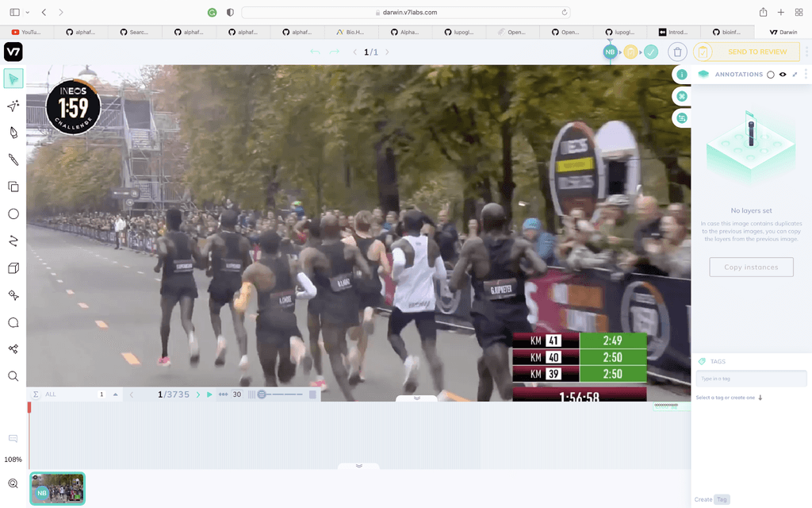Activate the auto-annotate wand tool

pos(13,106)
